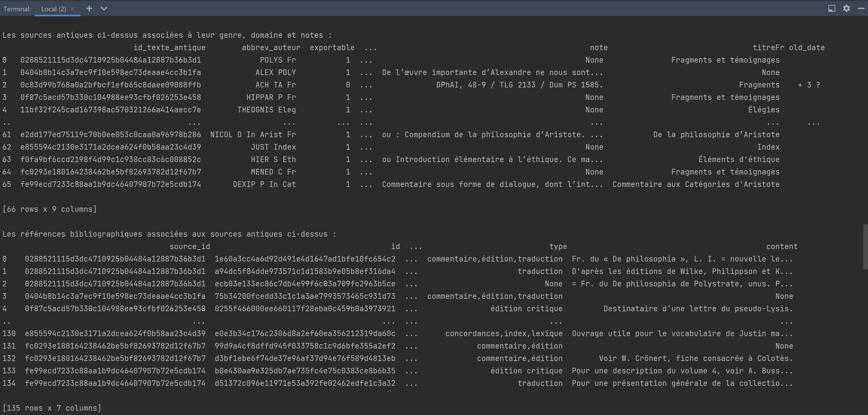
Task: Click the 'MENED C Fr' author abbreviation
Action: (x=273, y=172)
